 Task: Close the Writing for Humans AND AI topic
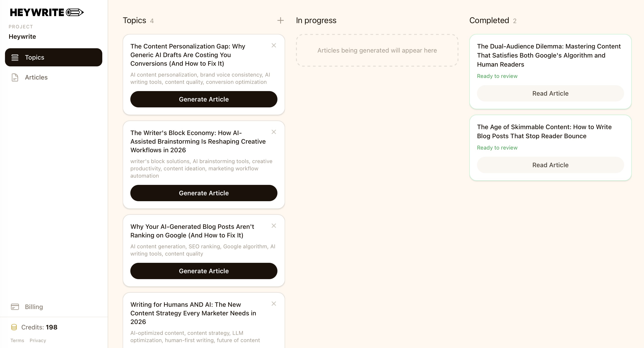(274, 304)
